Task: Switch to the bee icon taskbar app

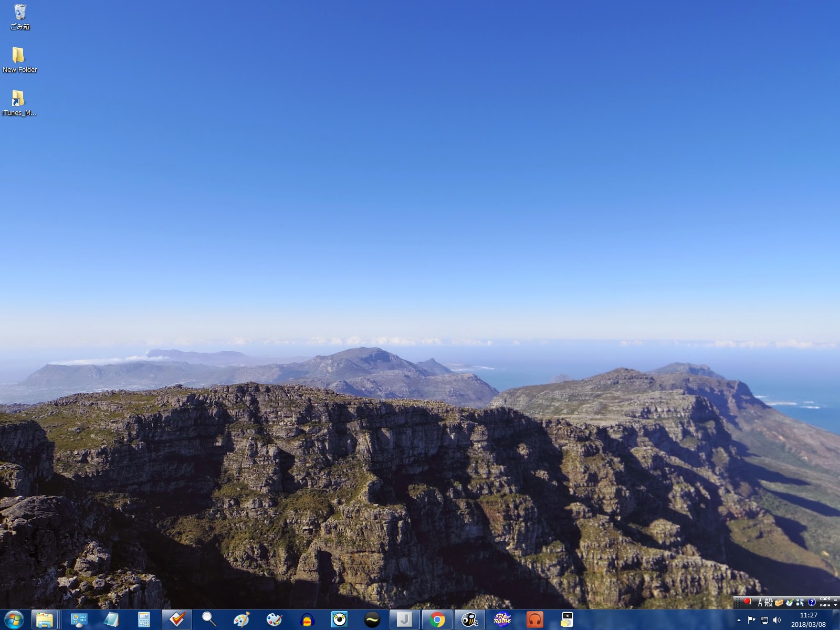Action: [470, 620]
